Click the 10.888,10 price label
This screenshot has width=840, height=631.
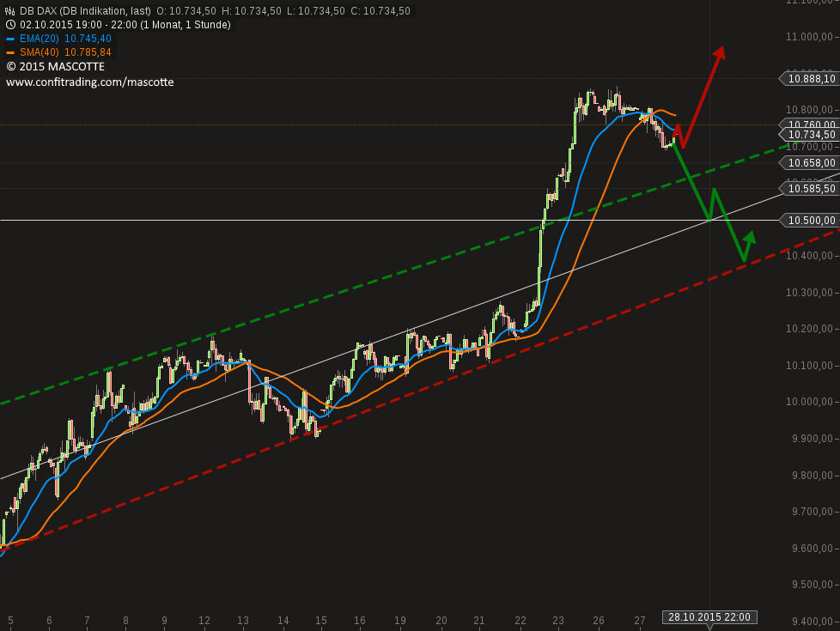(809, 79)
